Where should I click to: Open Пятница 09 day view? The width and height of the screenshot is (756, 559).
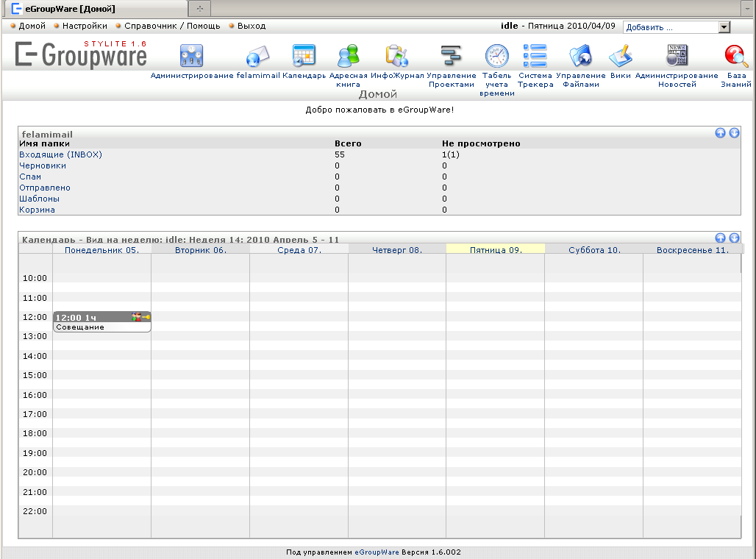(x=496, y=250)
